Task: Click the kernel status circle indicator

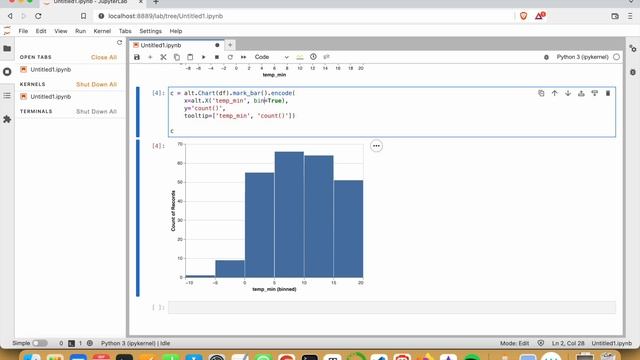Action: coord(616,57)
